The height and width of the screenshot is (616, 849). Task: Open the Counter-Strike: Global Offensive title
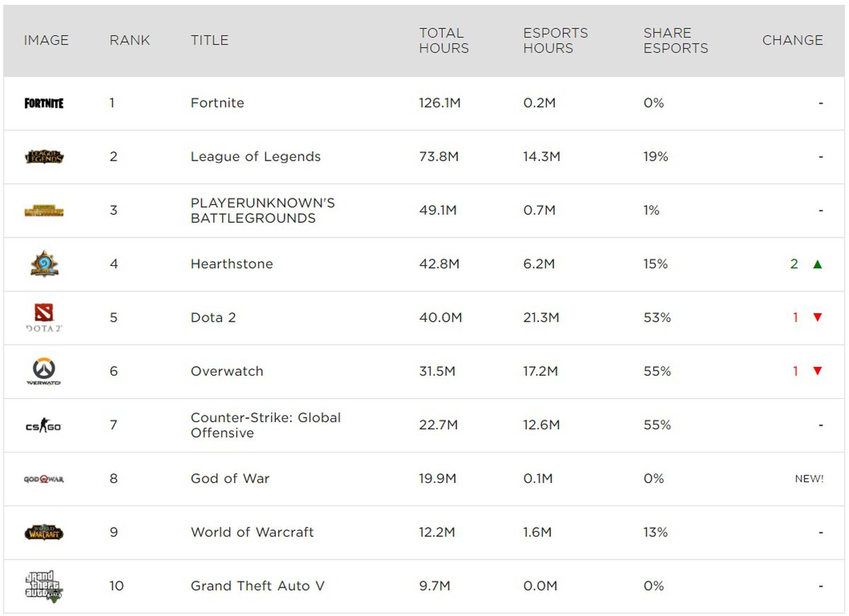[x=265, y=425]
